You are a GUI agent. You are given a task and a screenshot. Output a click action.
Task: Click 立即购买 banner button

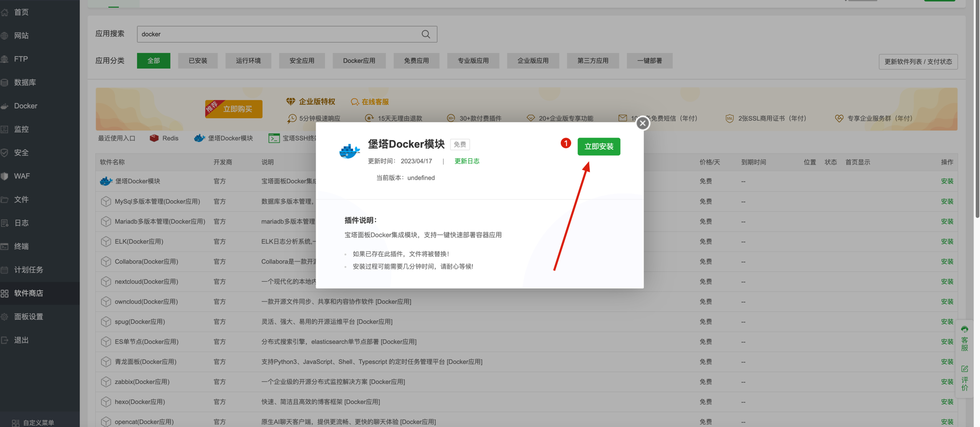234,109
